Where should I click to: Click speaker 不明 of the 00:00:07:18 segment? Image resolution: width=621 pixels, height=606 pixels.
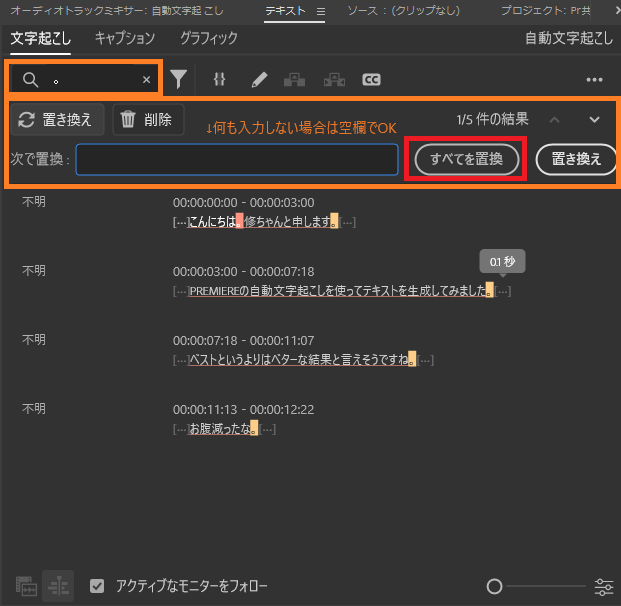click(x=34, y=340)
